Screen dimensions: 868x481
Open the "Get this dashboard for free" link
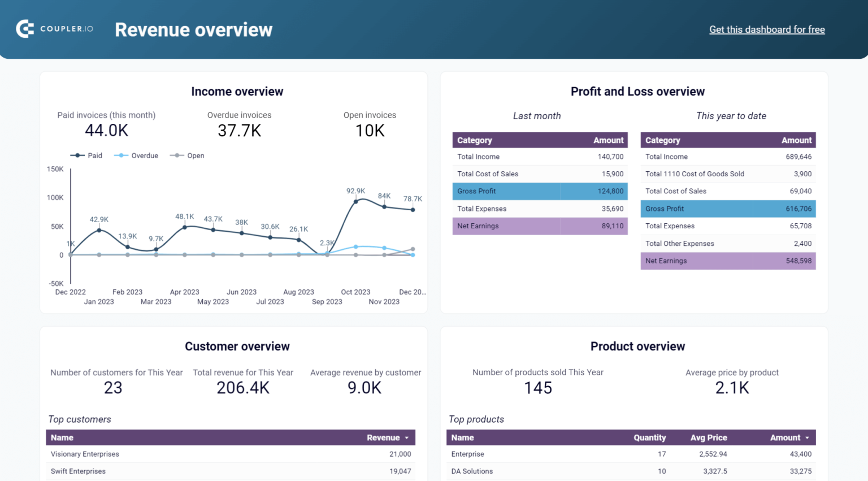[x=767, y=29]
